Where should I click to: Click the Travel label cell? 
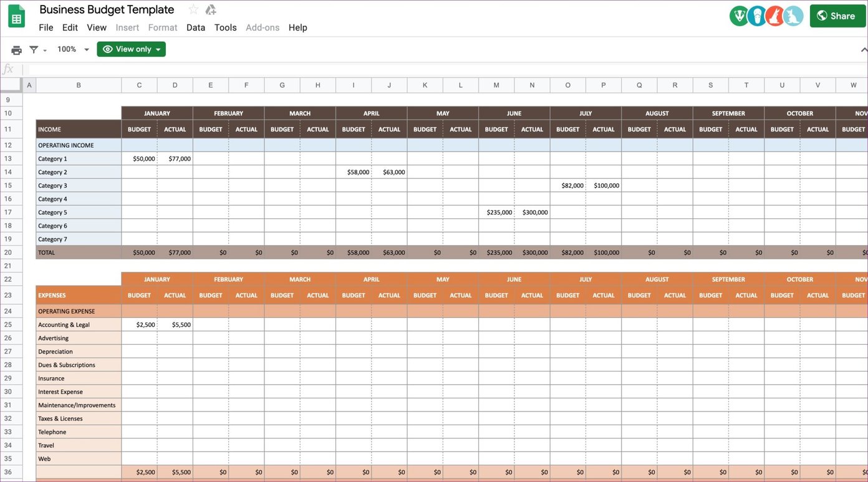pyautogui.click(x=79, y=445)
